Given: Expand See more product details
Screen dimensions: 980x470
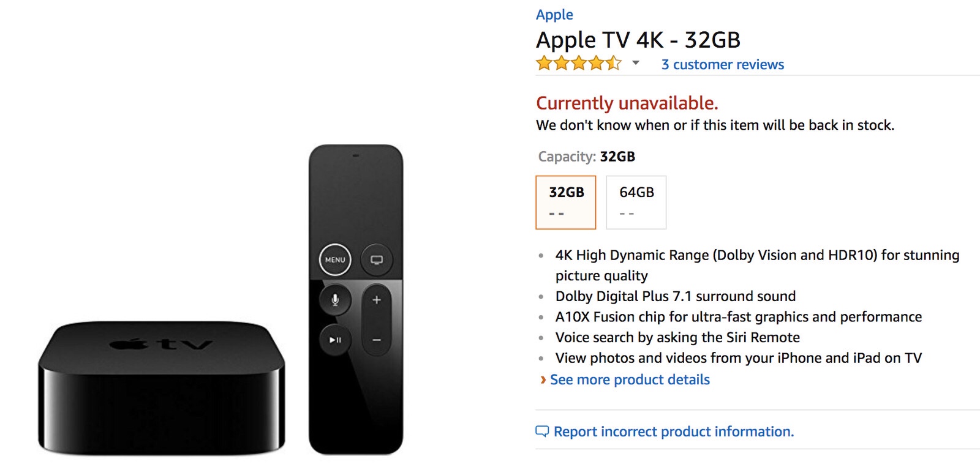Looking at the screenshot, I should pyautogui.click(x=630, y=380).
